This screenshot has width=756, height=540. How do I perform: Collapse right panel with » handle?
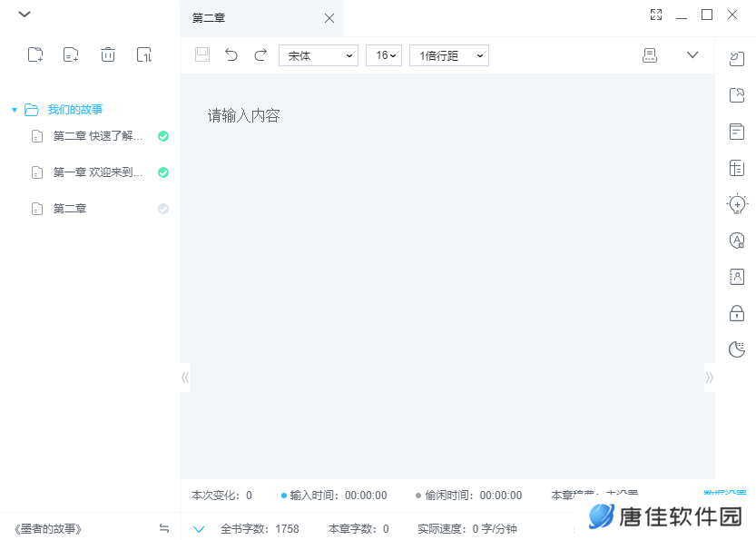coord(709,378)
